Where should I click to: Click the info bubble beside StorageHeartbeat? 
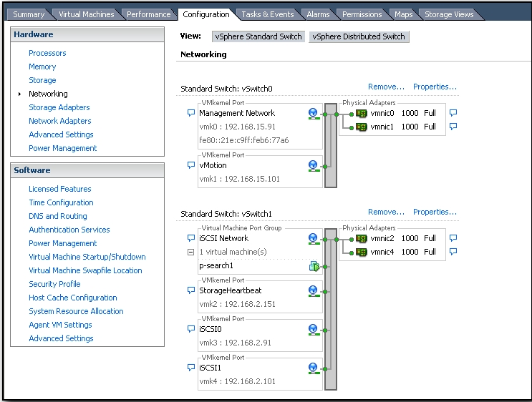191,290
